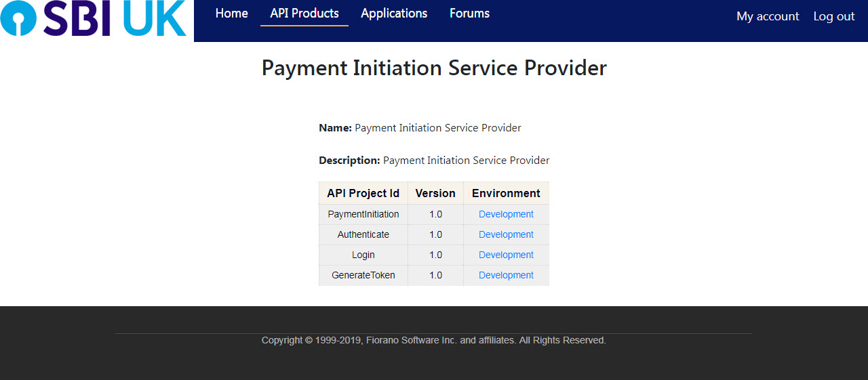
Task: Open Development link for PaymentInitiation
Action: 506,214
